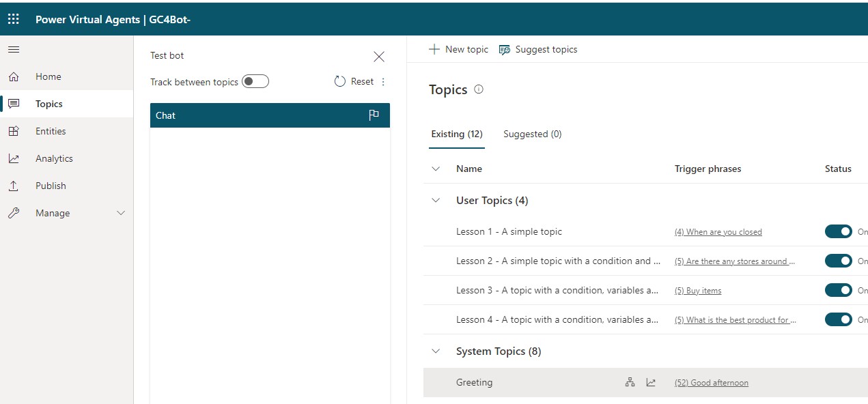The width and height of the screenshot is (868, 404).
Task: Click the flag icon in Chat header
Action: click(x=374, y=115)
